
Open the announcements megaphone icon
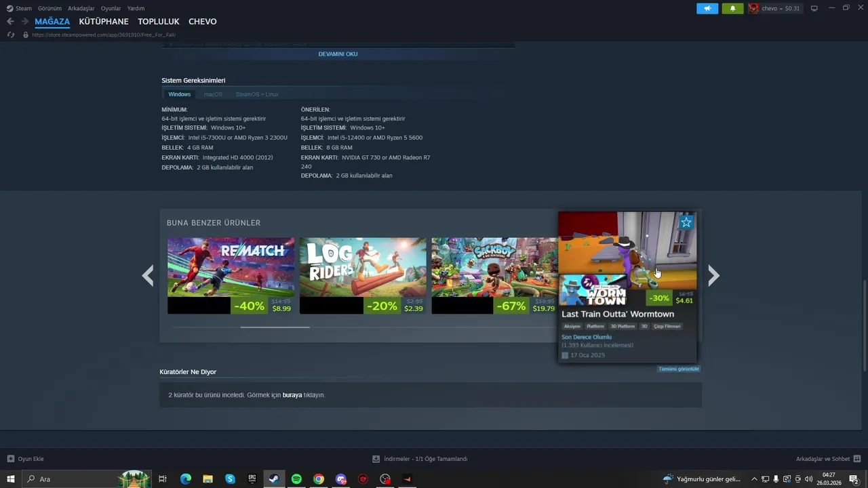[707, 8]
